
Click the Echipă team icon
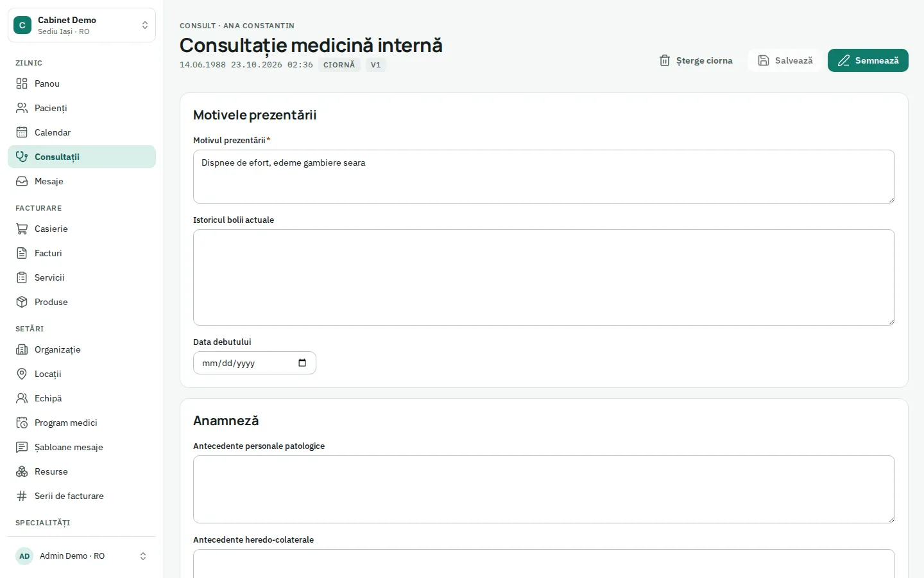22,398
